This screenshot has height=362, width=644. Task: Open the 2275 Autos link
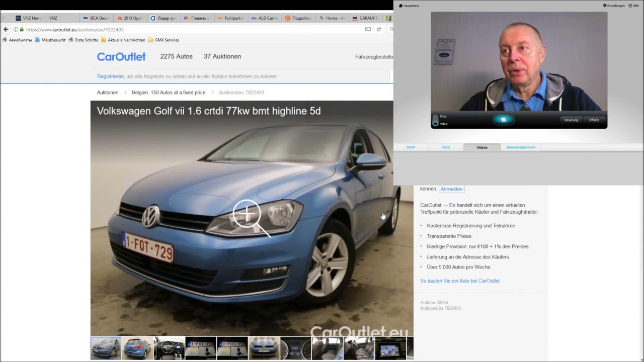176,57
